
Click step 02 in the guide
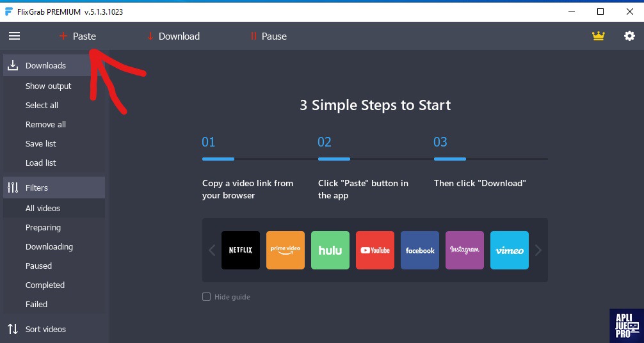[325, 142]
